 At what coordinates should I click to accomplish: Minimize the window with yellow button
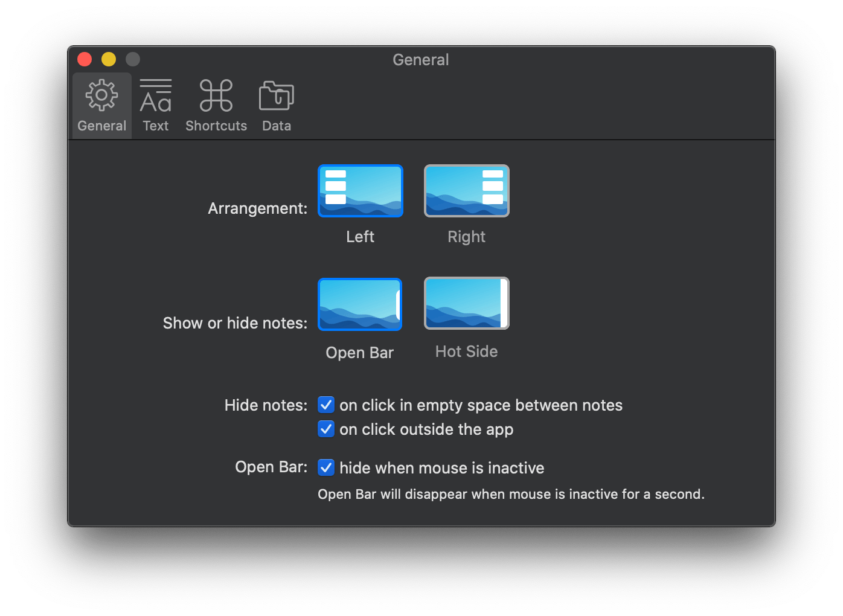tap(109, 59)
